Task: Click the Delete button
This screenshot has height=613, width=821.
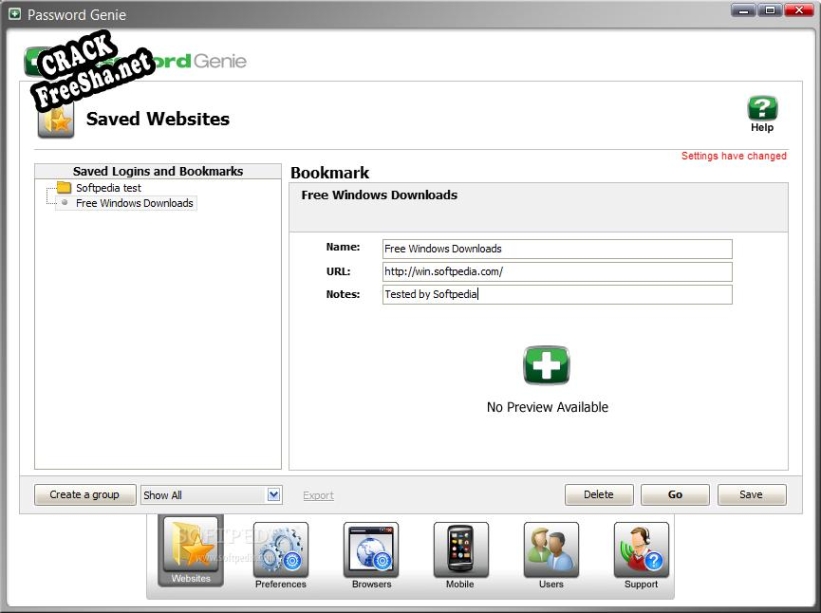Action: tap(598, 495)
